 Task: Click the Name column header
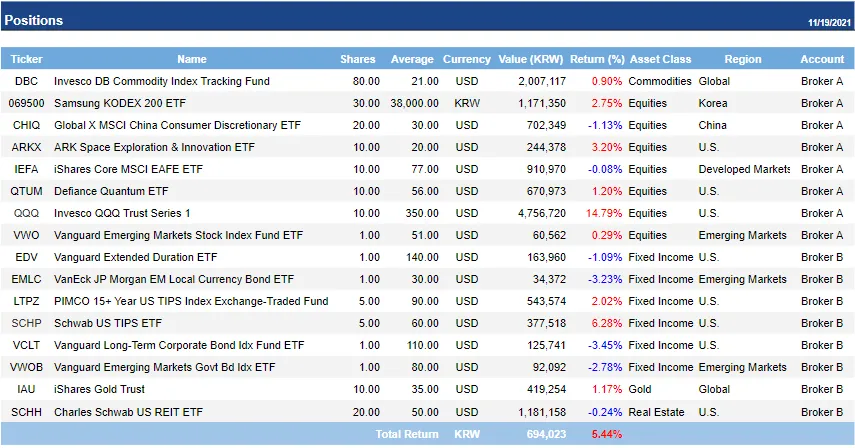192,59
